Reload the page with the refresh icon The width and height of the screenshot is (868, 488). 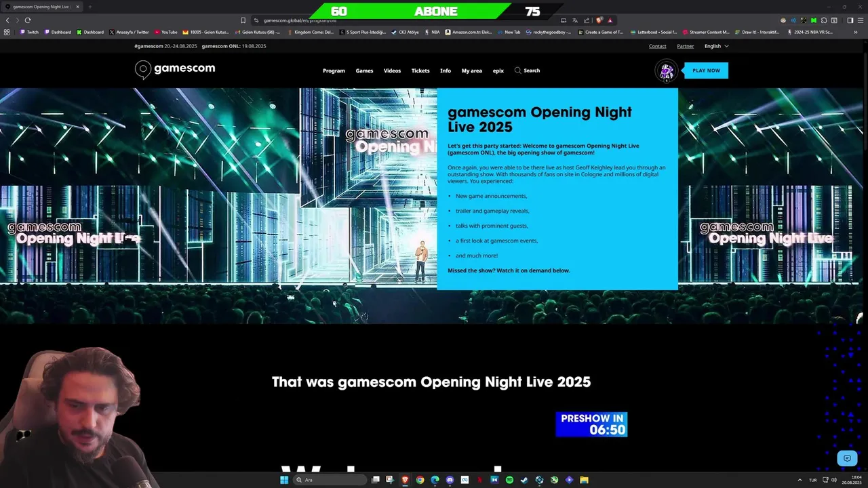28,20
